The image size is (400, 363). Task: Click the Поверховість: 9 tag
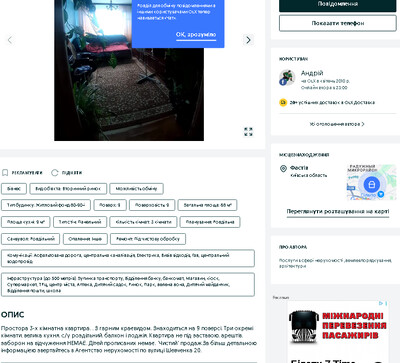[152, 205]
